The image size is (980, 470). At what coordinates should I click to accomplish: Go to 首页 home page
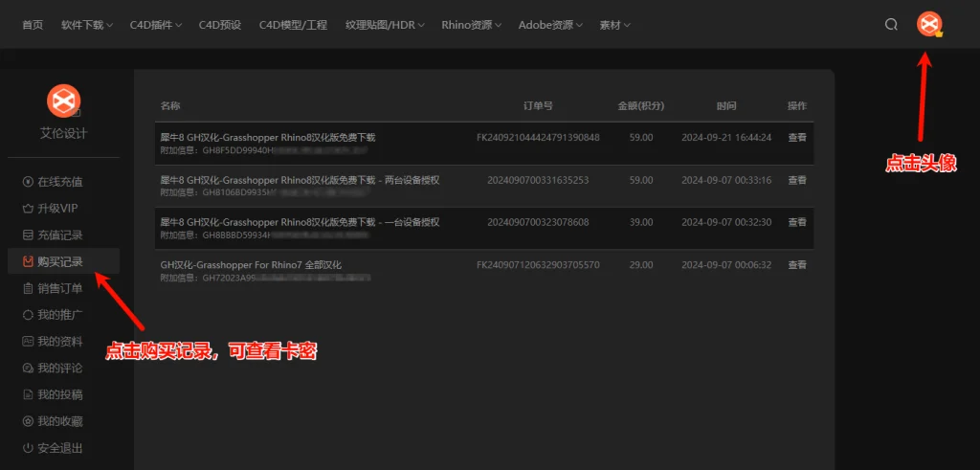click(x=33, y=25)
